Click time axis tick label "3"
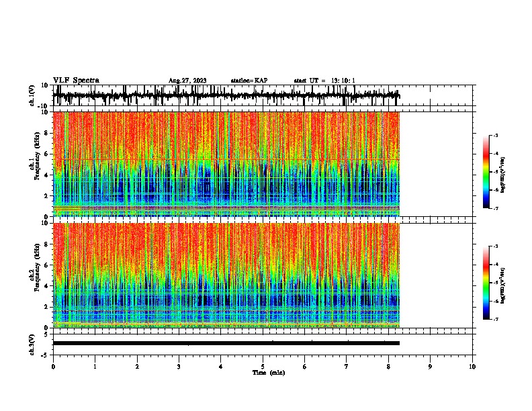This screenshot has width=532, height=411. (179, 367)
